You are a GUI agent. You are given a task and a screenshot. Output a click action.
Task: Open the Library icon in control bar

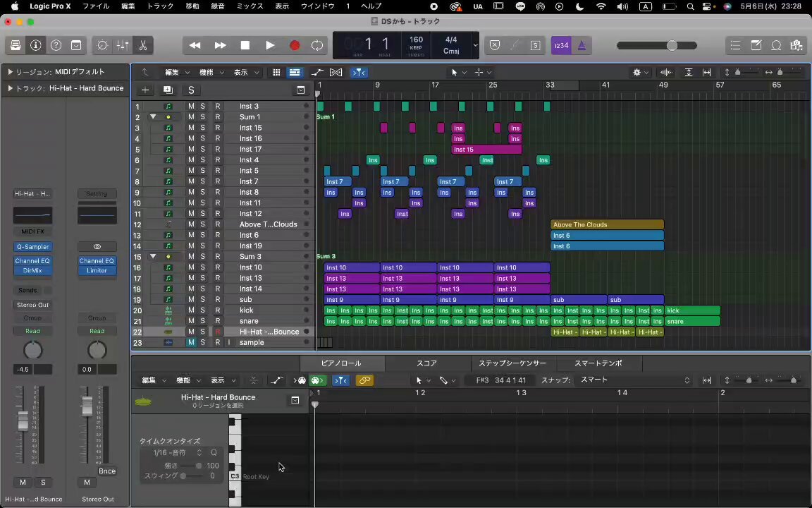click(x=16, y=46)
